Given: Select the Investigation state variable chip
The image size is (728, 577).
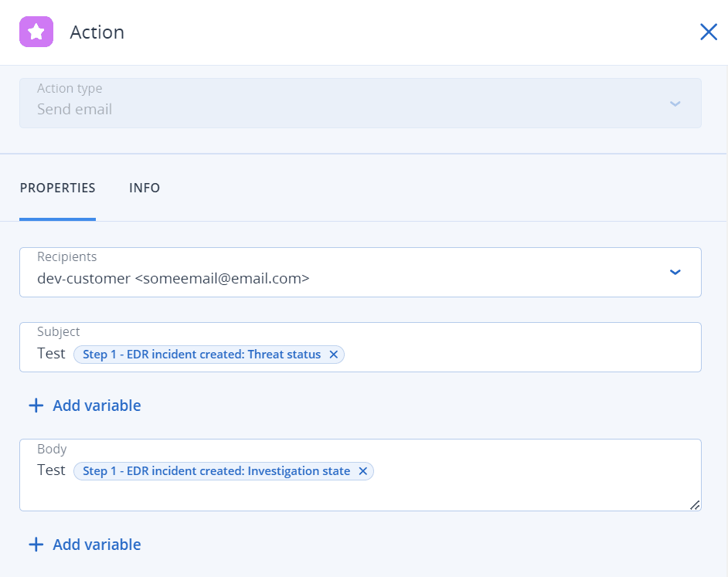Looking at the screenshot, I should pos(216,471).
